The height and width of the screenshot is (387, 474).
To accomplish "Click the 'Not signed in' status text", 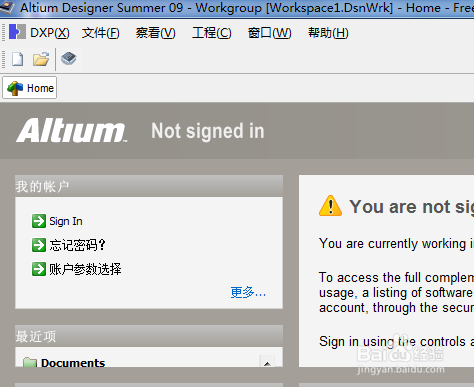I will tap(208, 131).
